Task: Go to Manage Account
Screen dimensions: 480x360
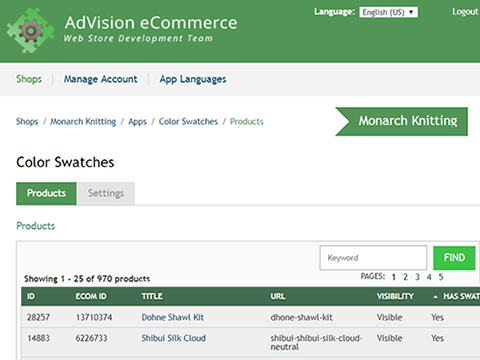Action: pyautogui.click(x=100, y=79)
